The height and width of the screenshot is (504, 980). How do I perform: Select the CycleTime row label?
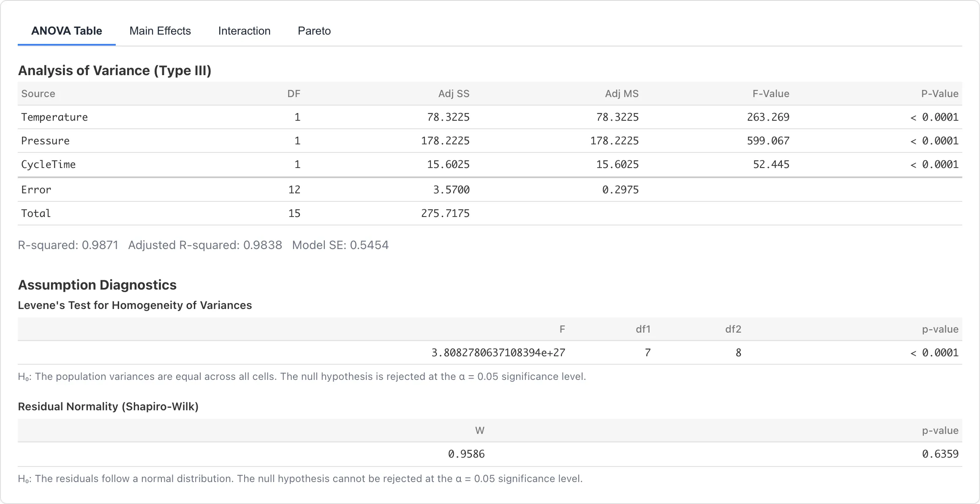[x=48, y=165]
